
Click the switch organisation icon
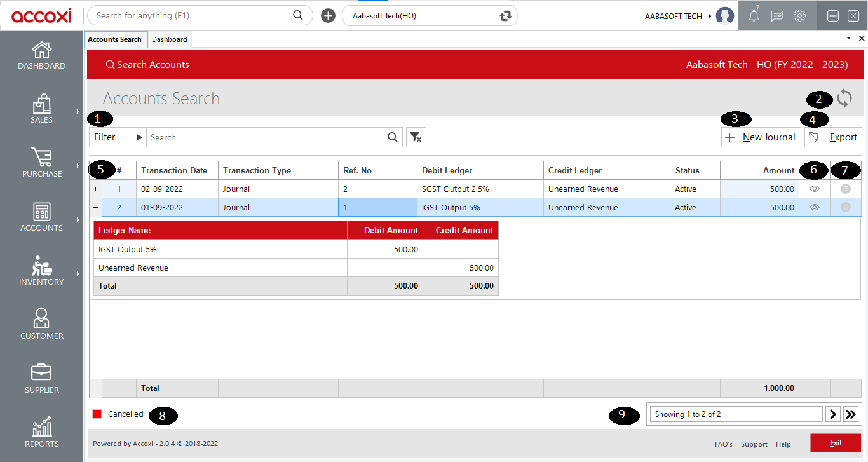click(x=506, y=16)
